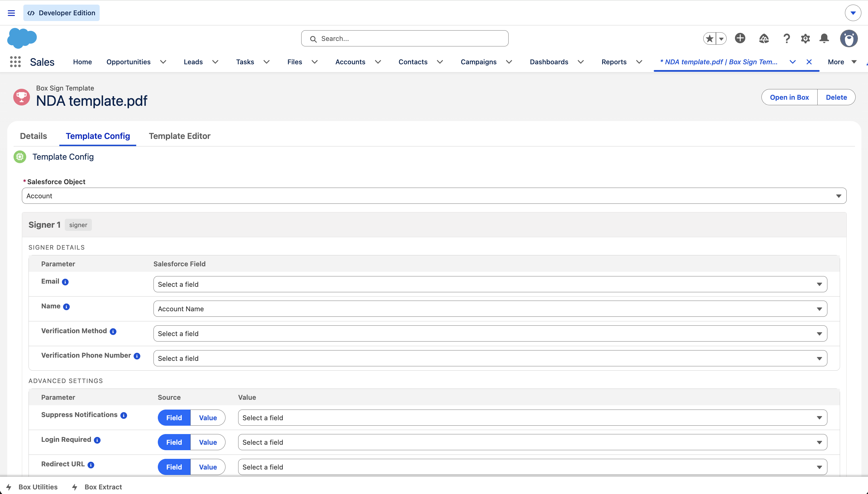Click the Delete button
The height and width of the screenshot is (494, 868).
tap(836, 97)
